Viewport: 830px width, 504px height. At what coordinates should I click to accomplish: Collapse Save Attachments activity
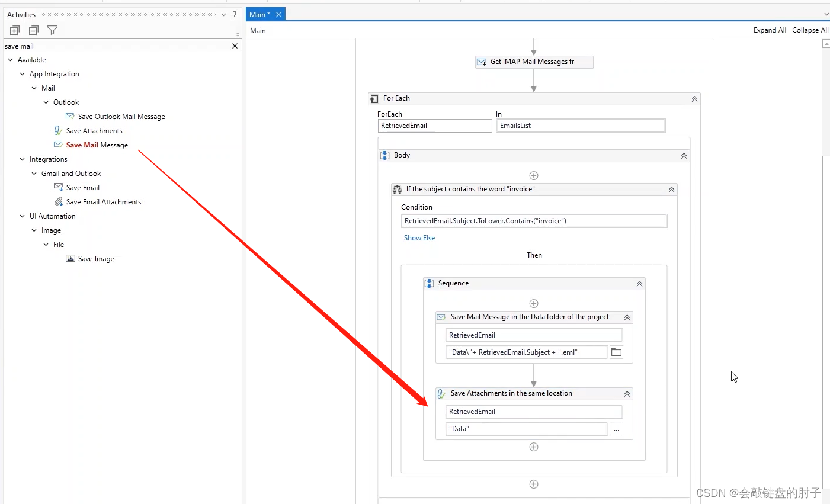pos(627,394)
